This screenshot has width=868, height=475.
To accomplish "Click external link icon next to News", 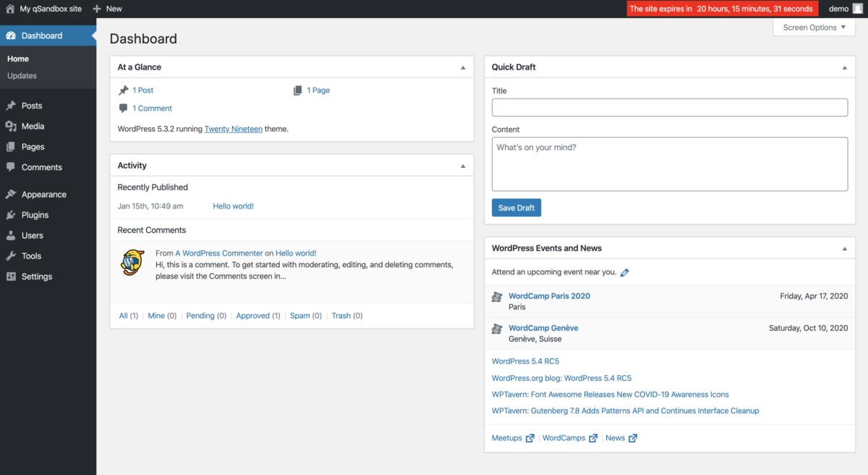I will [x=633, y=438].
